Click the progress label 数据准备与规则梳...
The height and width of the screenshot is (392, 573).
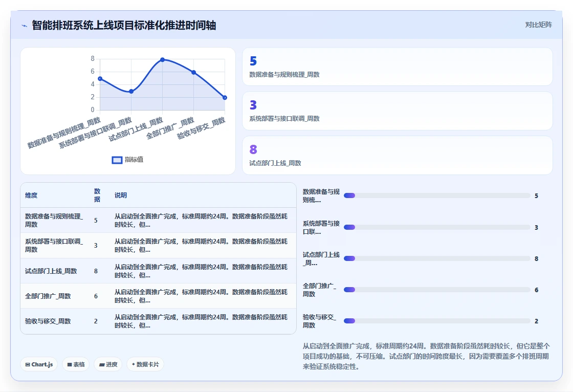click(321, 195)
